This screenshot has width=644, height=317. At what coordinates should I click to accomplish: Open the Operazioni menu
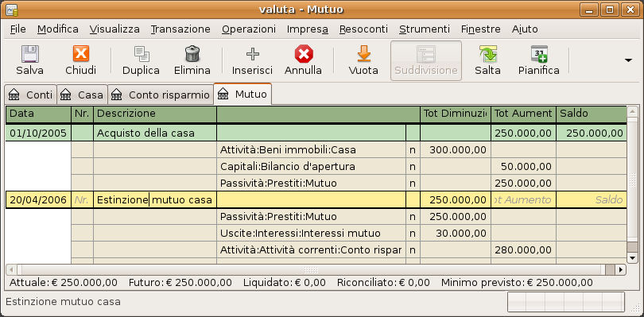point(249,29)
